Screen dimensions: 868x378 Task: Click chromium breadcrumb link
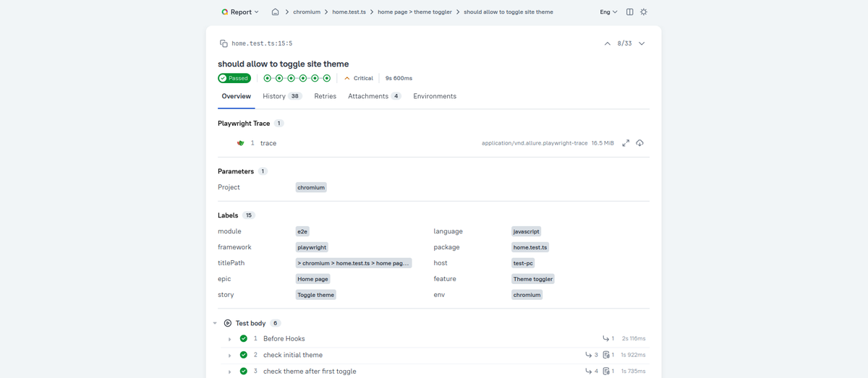(x=307, y=12)
